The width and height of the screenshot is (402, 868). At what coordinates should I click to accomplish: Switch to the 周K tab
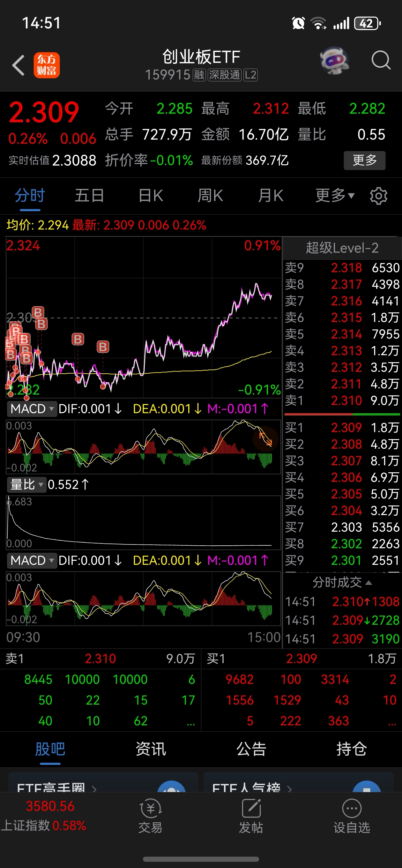tap(210, 195)
